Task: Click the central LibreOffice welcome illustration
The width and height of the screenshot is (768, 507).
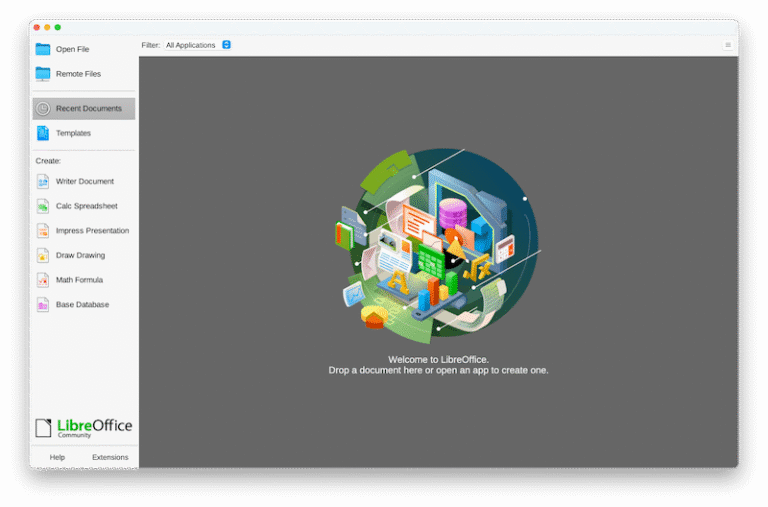Action: (436, 240)
